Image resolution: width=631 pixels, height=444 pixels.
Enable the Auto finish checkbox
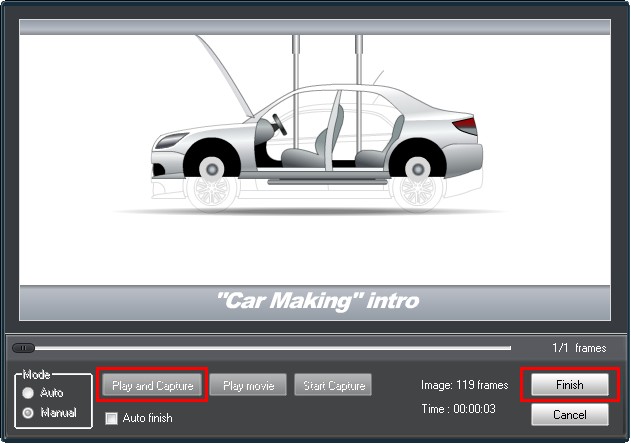111,418
